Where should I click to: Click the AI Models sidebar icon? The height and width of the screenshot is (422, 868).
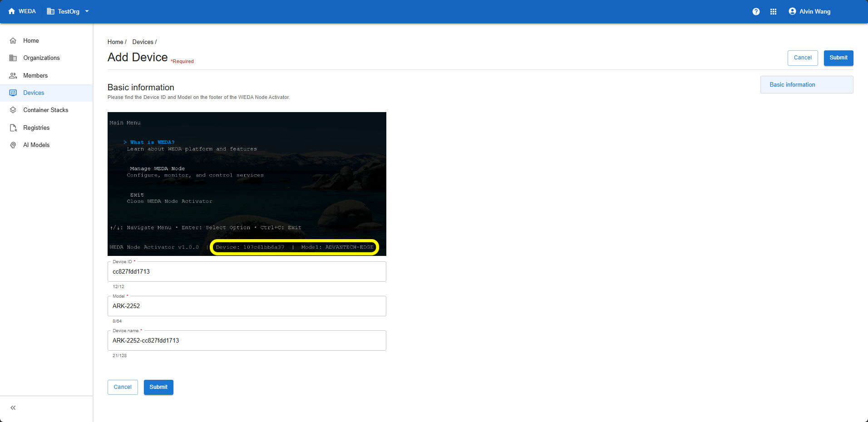point(13,145)
